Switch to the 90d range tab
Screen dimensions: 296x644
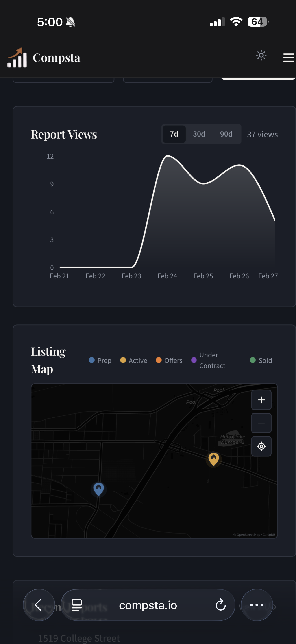point(226,134)
